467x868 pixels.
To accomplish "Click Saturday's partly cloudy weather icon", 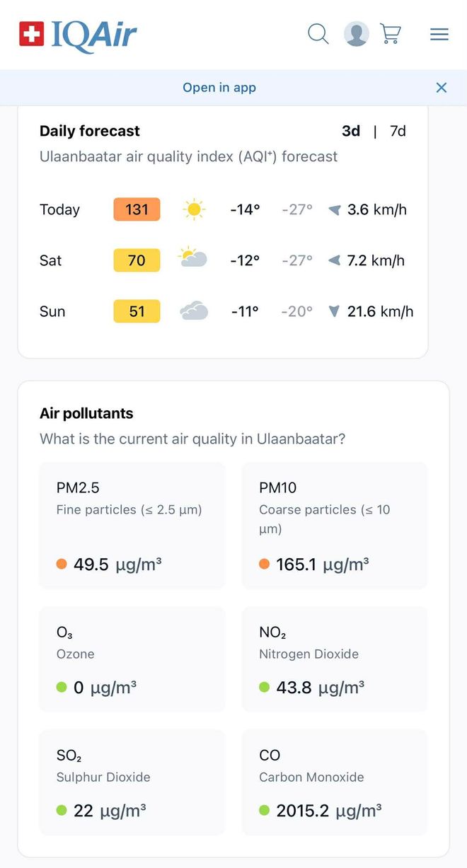I will (193, 259).
